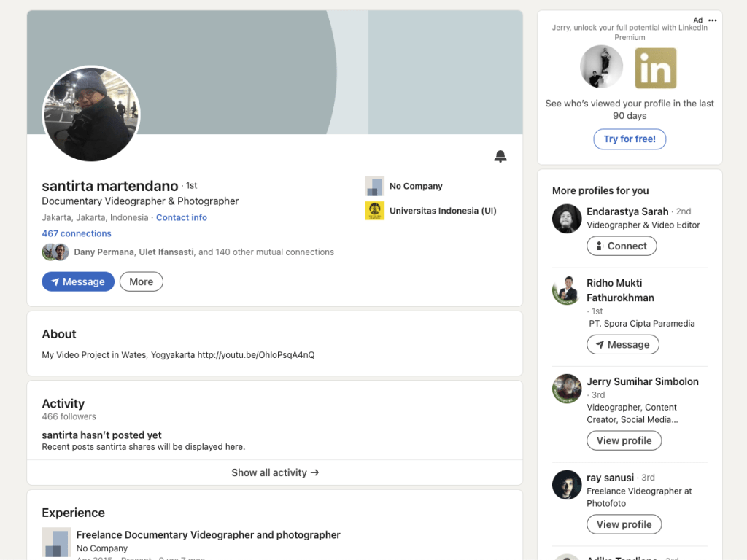This screenshot has height=560, width=747.
Task: Click the No Company placeholder logo
Action: point(374,186)
